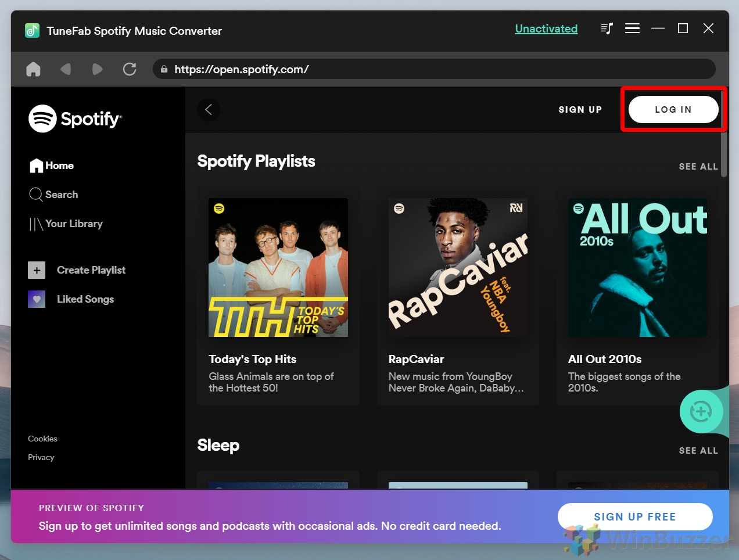Viewport: 739px width, 560px height.
Task: Click the SIGN UP FREE banner button
Action: click(635, 516)
